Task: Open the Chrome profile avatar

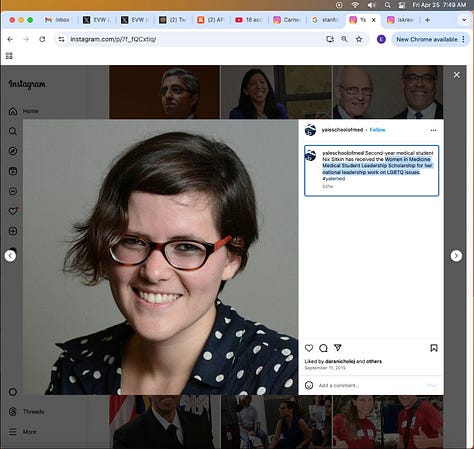Action: [x=381, y=39]
